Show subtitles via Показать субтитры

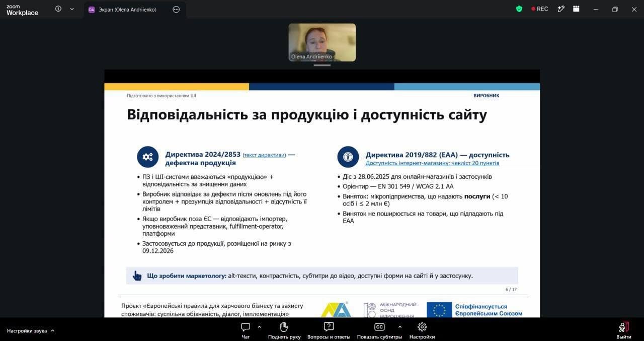point(379,330)
